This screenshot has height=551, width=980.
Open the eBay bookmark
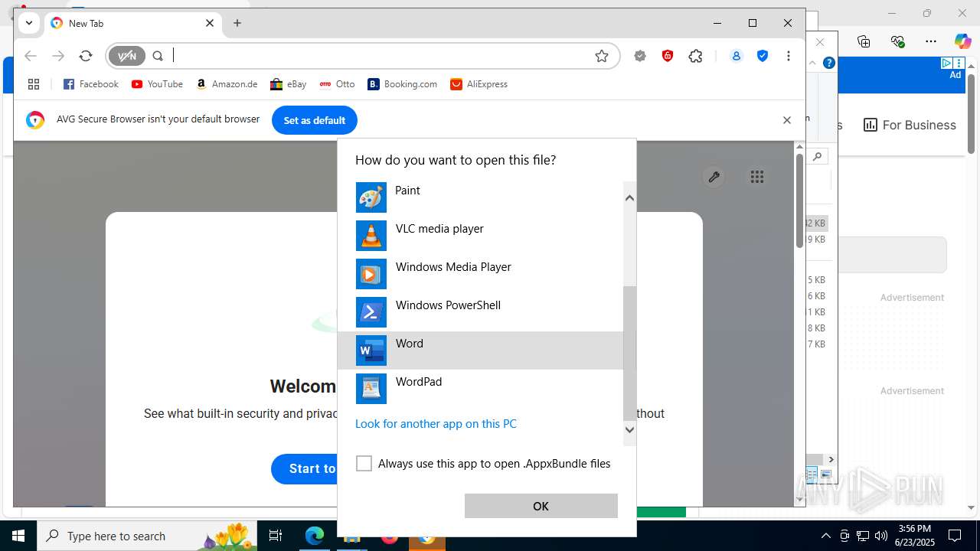tap(289, 84)
